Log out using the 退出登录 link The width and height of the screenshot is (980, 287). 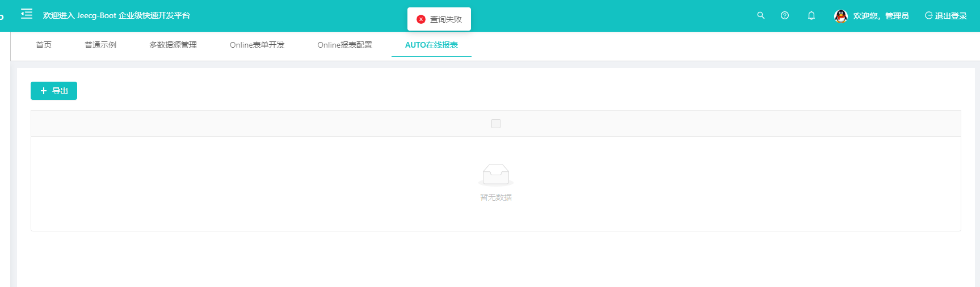[x=946, y=16]
